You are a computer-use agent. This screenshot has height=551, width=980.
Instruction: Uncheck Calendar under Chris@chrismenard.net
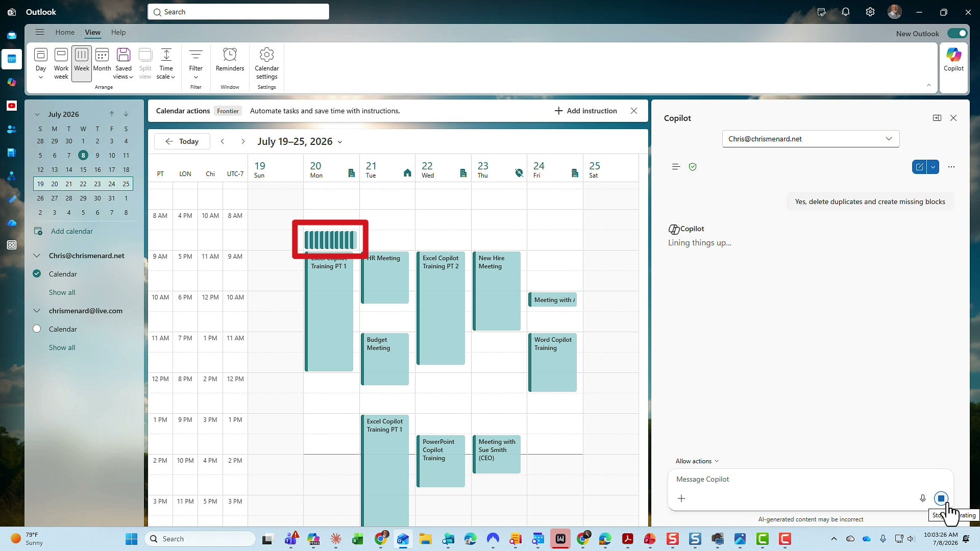[x=37, y=274]
